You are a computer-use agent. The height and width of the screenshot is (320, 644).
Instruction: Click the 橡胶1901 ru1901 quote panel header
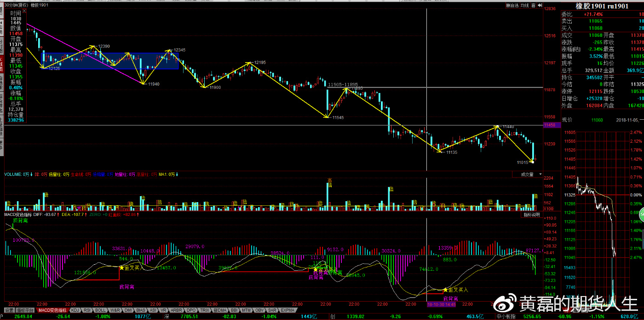(x=602, y=6)
